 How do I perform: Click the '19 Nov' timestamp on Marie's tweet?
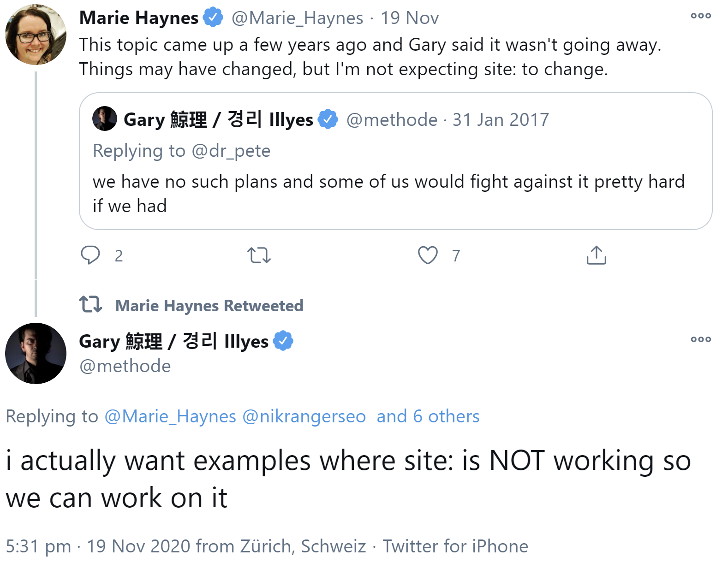409,18
